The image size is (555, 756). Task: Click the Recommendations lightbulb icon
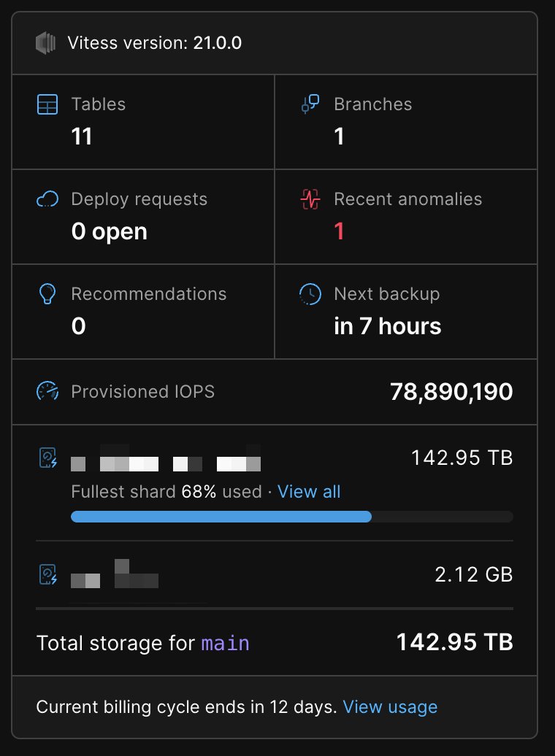pos(47,293)
